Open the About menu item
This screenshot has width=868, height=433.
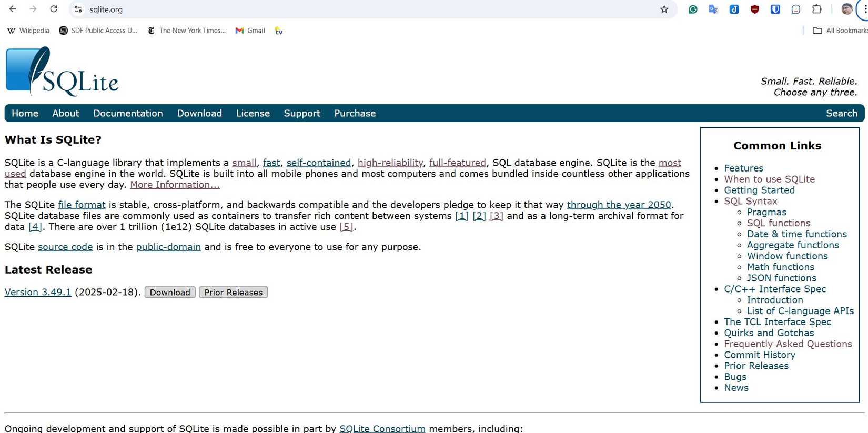(x=66, y=113)
